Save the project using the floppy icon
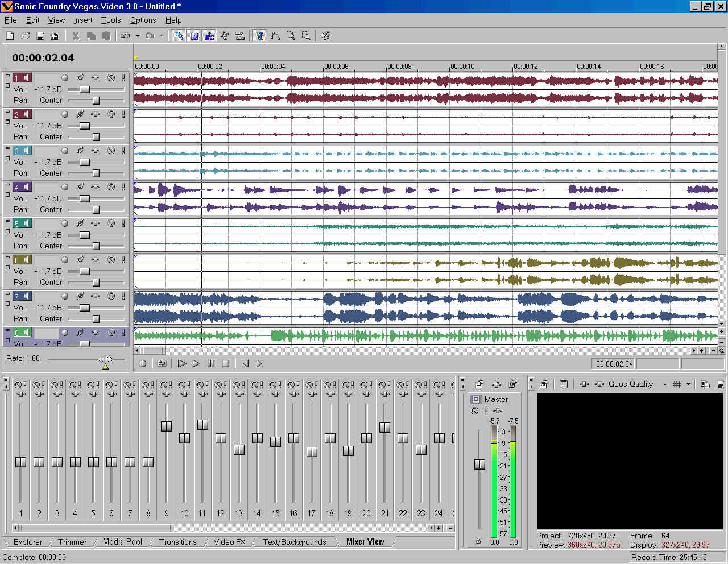The height and width of the screenshot is (564, 728). [x=40, y=36]
